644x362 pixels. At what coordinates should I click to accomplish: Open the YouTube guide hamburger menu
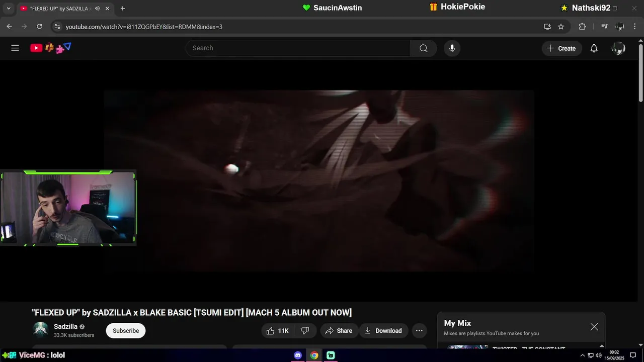pyautogui.click(x=15, y=48)
